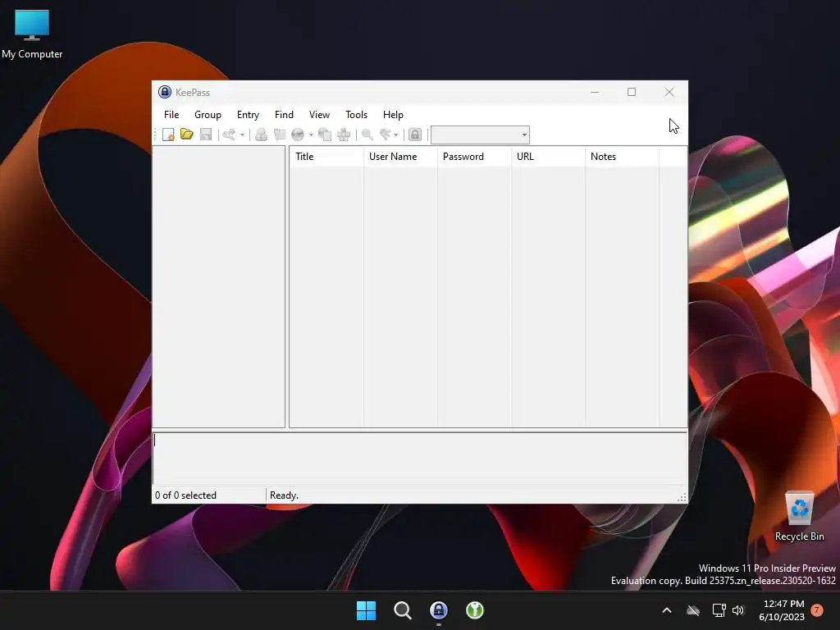The image size is (840, 630).
Task: Click the '0 of 0 selected' status text
Action: coord(186,495)
